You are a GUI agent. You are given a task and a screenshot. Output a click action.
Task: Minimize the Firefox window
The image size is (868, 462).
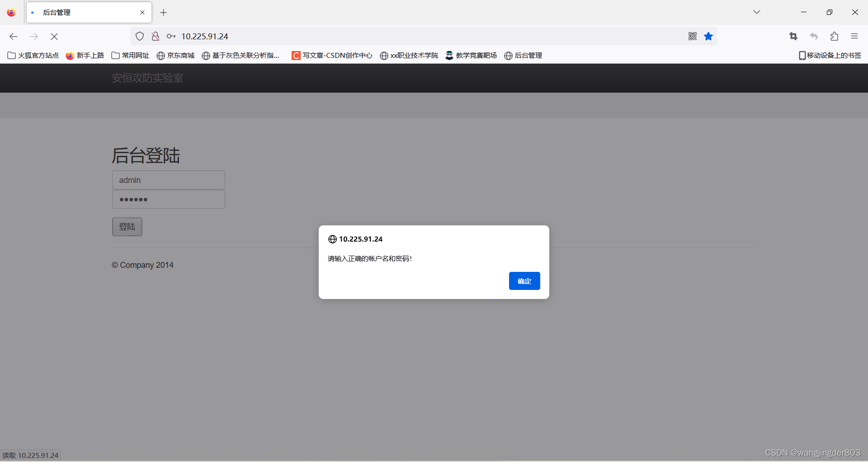(804, 12)
